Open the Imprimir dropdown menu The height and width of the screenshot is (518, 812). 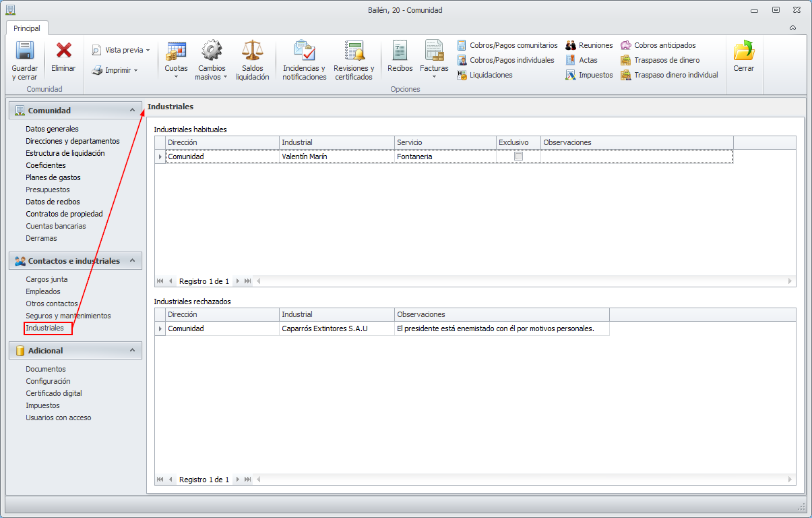[115, 70]
